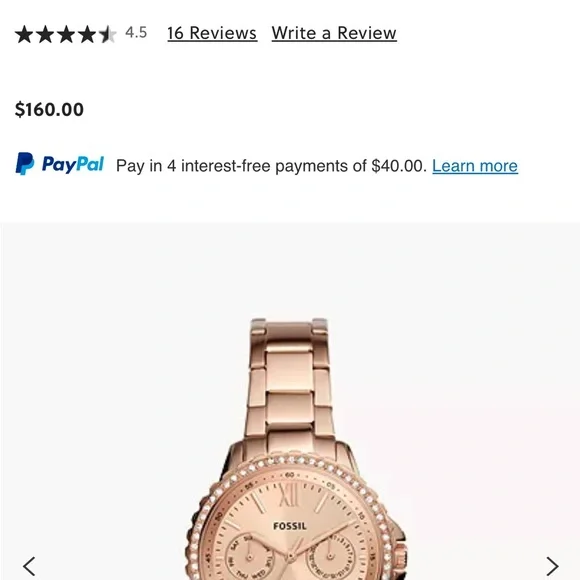Image resolution: width=580 pixels, height=580 pixels.
Task: Open the Write a Review link
Action: click(x=334, y=33)
